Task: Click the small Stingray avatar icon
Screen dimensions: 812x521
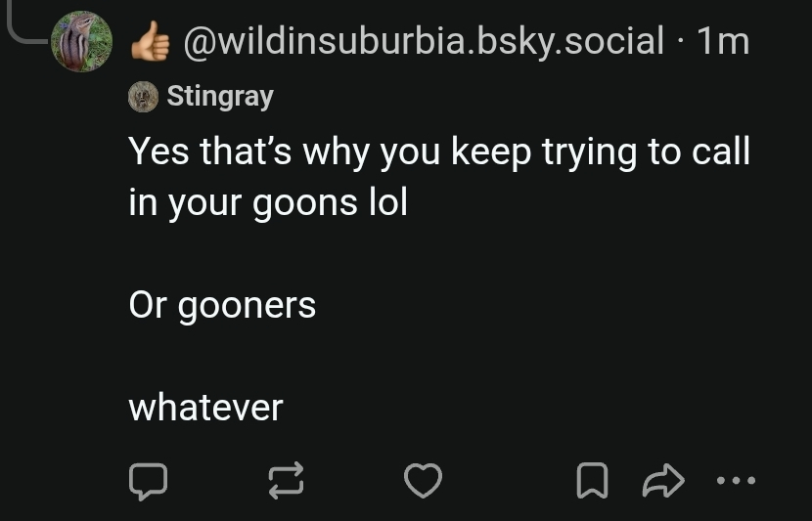Action: click(x=143, y=96)
